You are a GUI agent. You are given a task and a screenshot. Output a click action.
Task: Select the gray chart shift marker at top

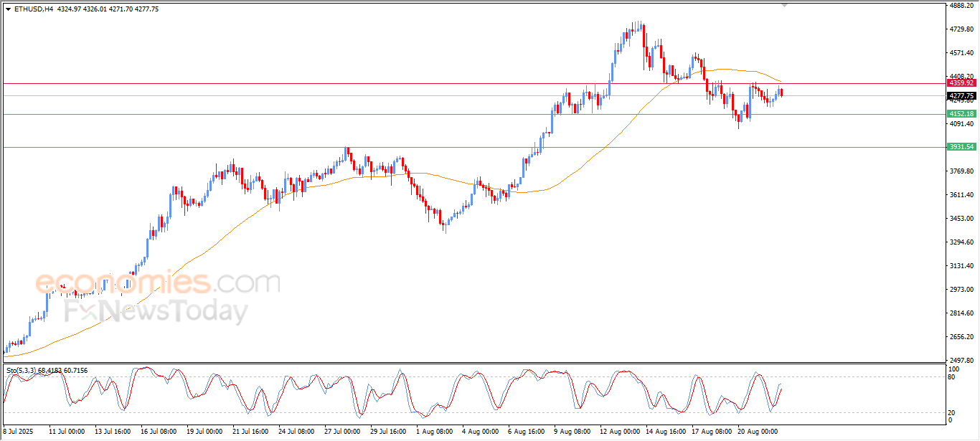coord(784,5)
